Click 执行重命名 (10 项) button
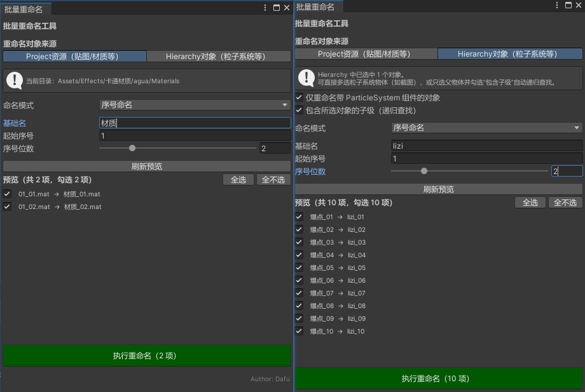Viewport: 585px width, 392px height. click(x=438, y=379)
